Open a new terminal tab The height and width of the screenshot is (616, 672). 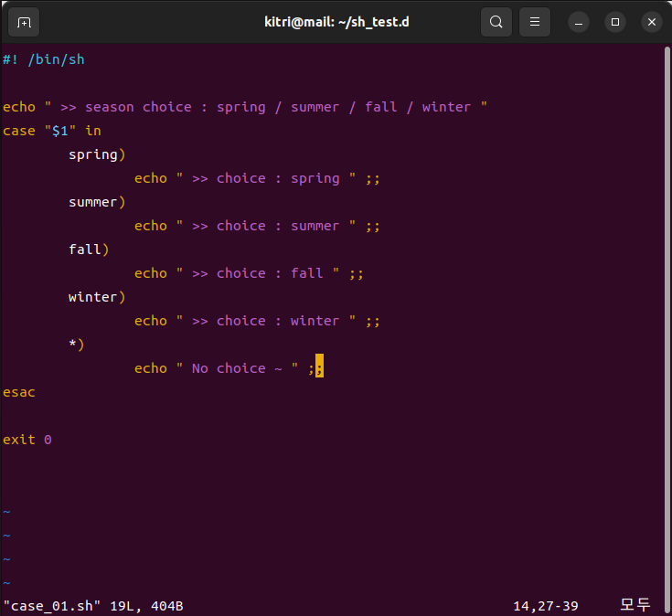24,22
